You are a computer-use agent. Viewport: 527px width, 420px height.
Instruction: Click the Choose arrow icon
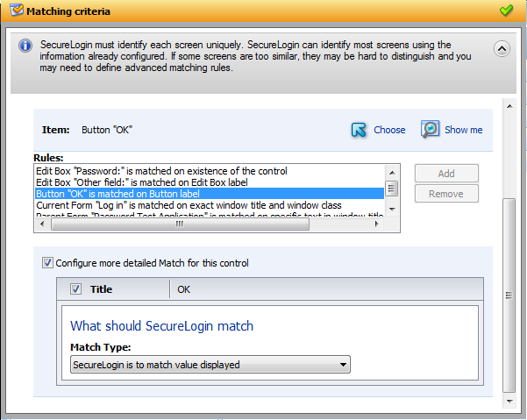point(359,130)
